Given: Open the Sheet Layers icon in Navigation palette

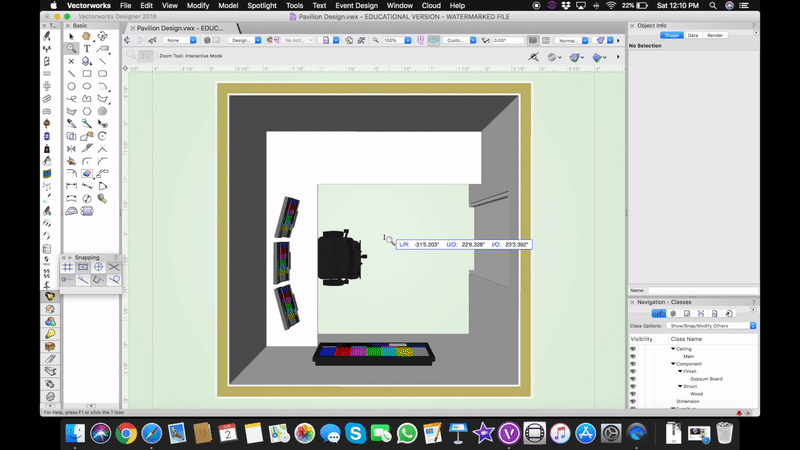Looking at the screenshot, I should (x=687, y=314).
